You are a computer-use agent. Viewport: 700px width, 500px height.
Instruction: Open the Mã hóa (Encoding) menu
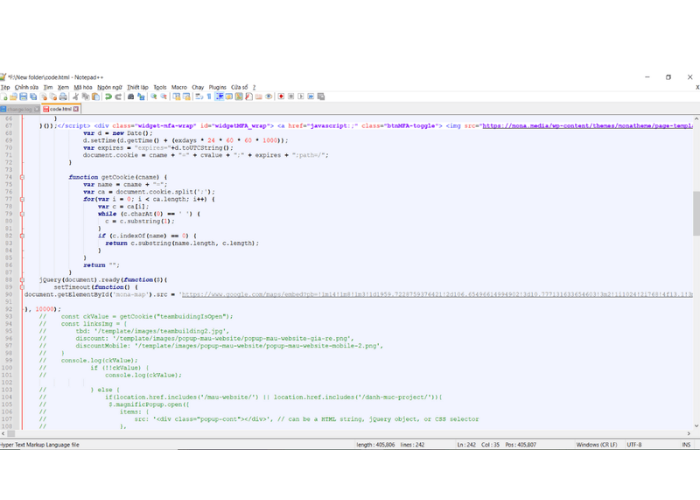click(83, 87)
